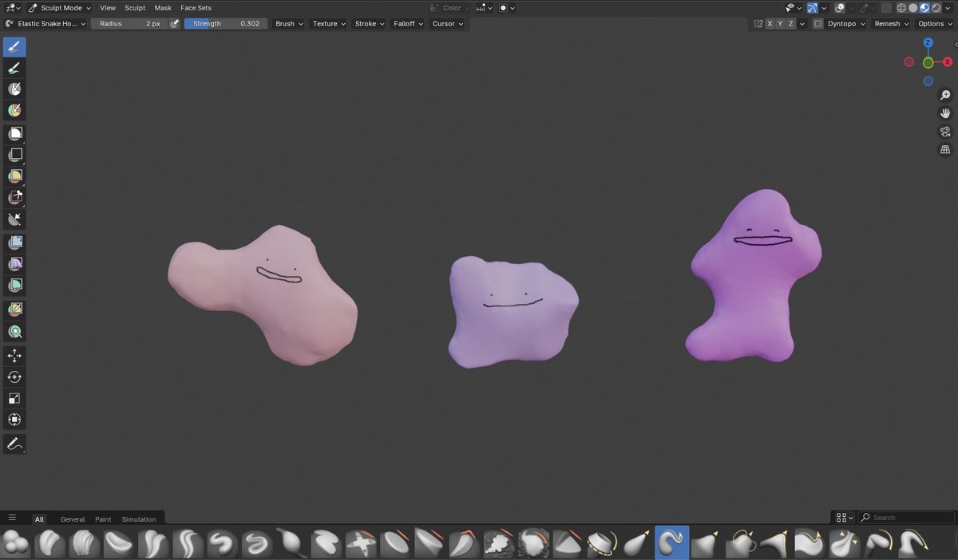Select the Mask by Color tool
The image size is (958, 560).
(14, 331)
